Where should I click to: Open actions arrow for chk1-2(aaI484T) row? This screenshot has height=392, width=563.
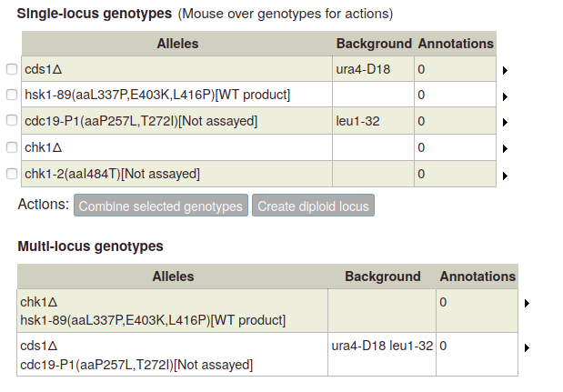pyautogui.click(x=505, y=176)
